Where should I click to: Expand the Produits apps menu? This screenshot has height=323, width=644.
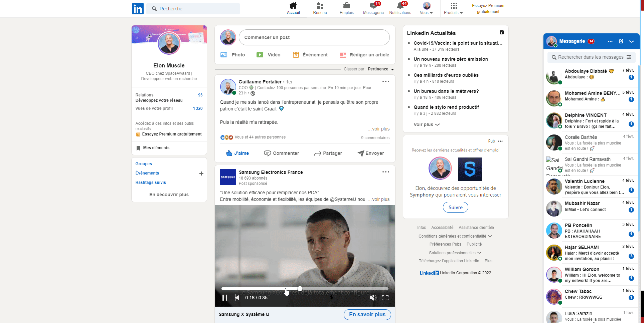pyautogui.click(x=454, y=9)
